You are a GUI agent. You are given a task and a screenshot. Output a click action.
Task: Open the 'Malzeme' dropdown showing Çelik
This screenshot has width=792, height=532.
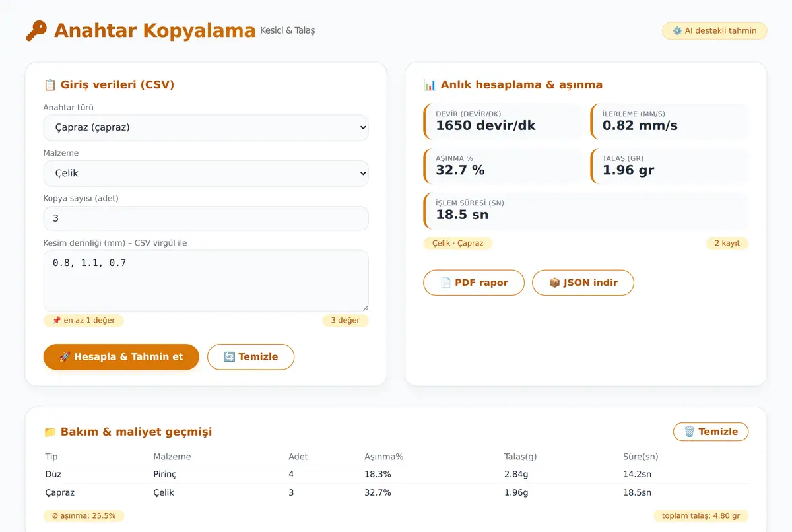(x=206, y=173)
